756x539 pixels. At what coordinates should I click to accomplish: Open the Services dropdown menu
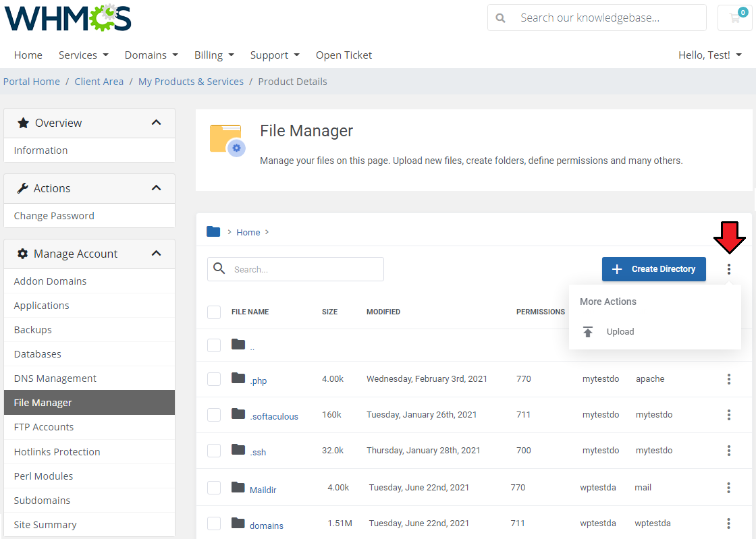pyautogui.click(x=84, y=55)
